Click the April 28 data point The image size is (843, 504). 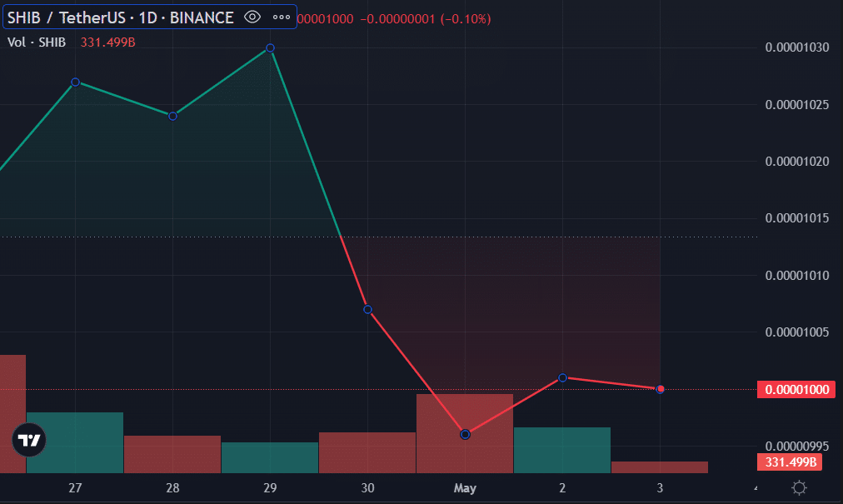pos(172,116)
